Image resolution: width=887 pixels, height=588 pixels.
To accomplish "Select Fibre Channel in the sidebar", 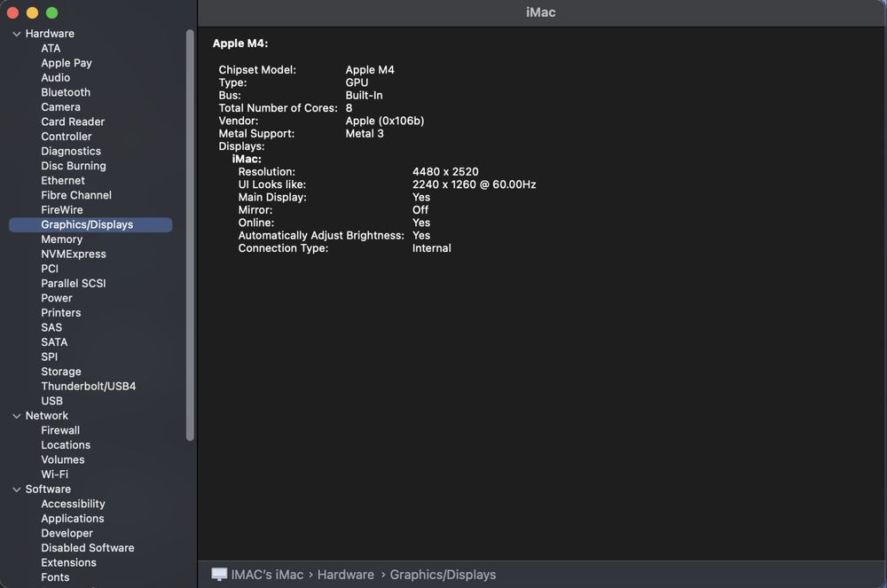I will pos(76,196).
